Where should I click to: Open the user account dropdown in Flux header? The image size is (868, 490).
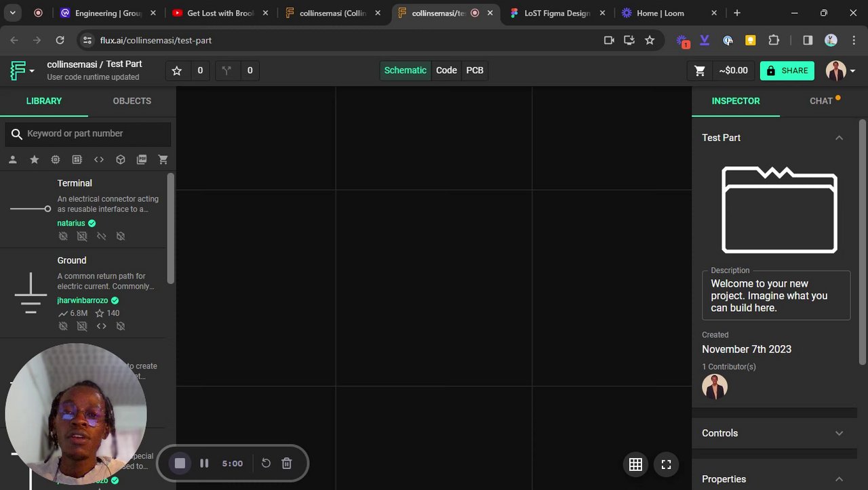tap(840, 70)
